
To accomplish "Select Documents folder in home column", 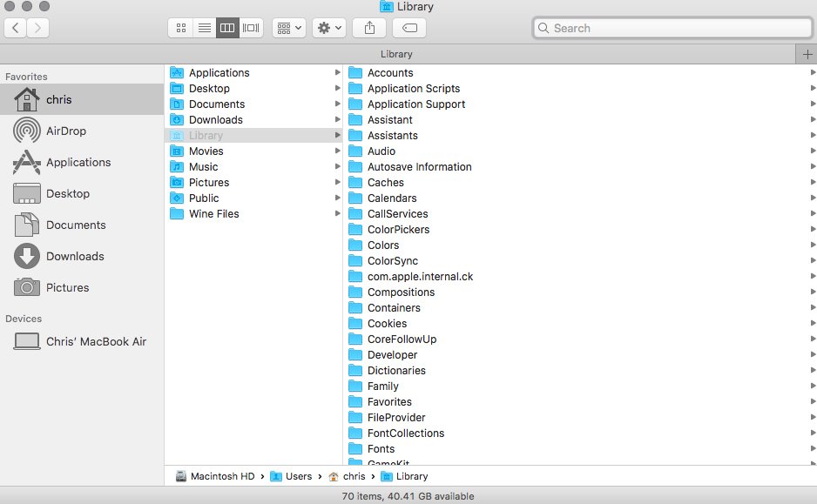I will [254, 104].
